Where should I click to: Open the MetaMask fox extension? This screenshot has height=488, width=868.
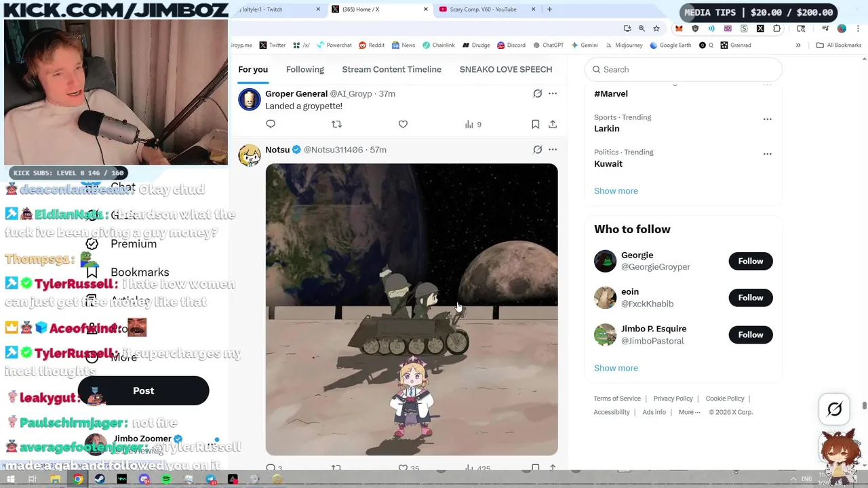click(679, 28)
